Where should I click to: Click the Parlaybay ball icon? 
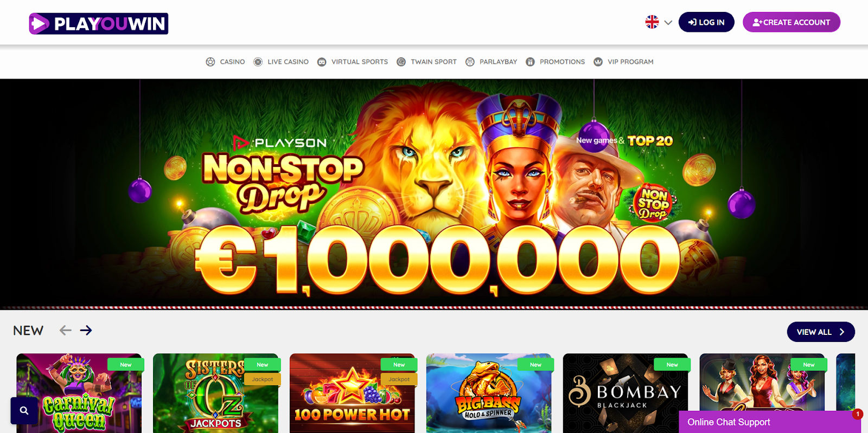coord(470,62)
